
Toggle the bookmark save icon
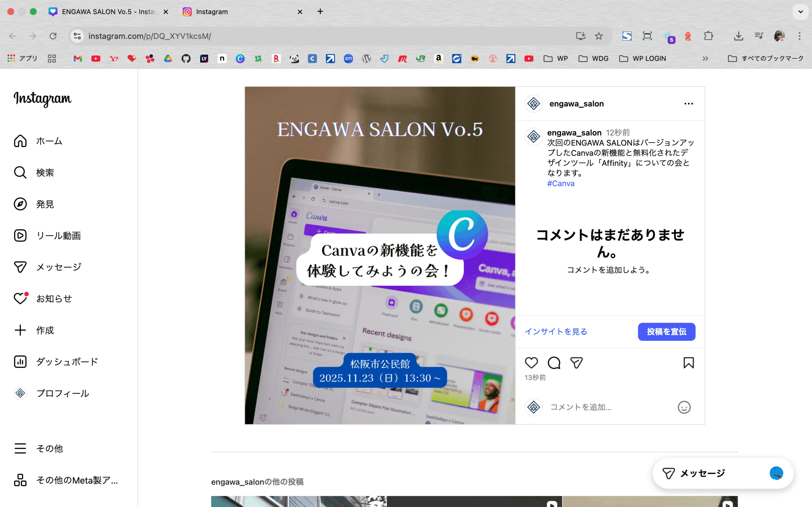(x=688, y=363)
